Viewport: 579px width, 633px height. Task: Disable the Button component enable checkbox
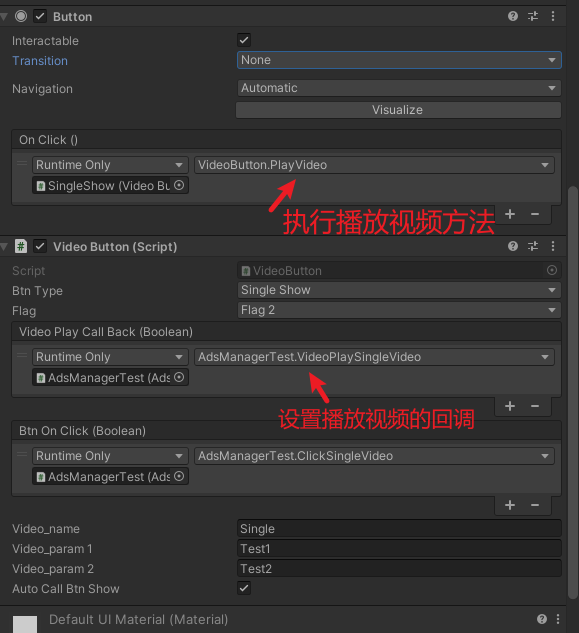(40, 17)
